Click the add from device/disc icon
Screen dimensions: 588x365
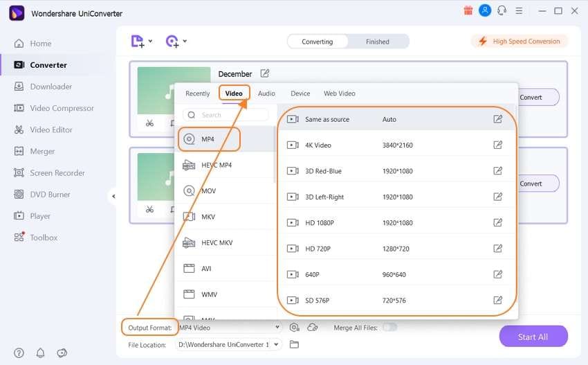[172, 42]
